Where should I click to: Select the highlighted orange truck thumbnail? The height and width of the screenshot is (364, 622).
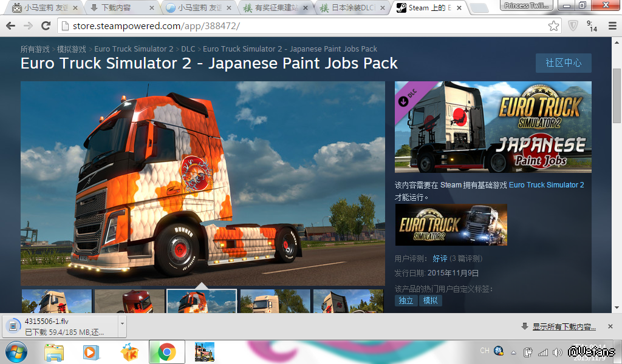click(x=202, y=301)
